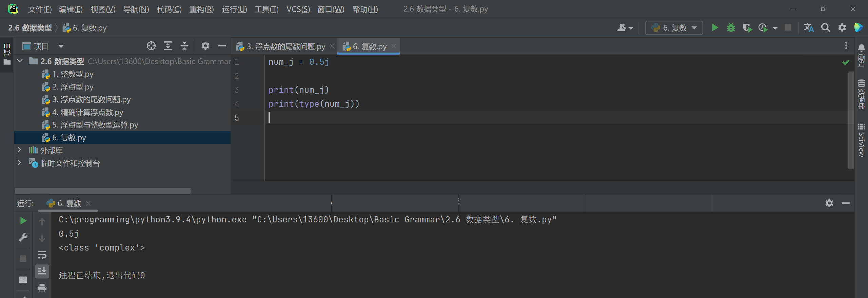Open the 帮助(H) menu

[x=365, y=9]
